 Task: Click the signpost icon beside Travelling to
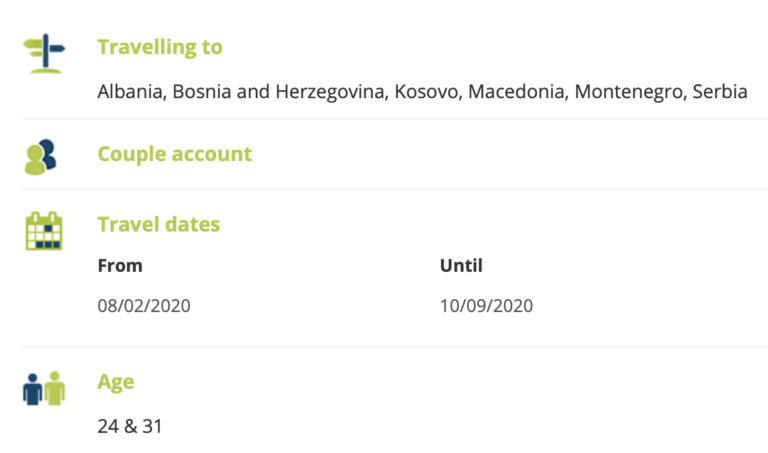pos(44,53)
